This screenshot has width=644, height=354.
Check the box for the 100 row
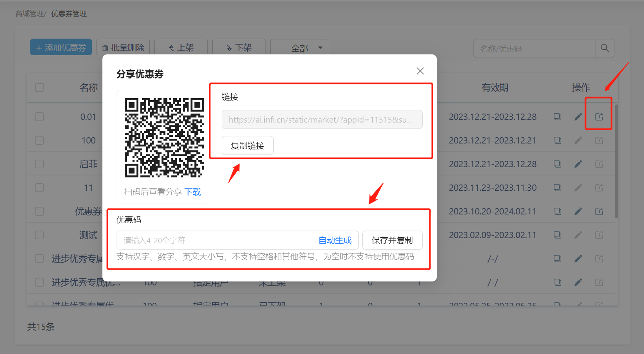click(39, 140)
